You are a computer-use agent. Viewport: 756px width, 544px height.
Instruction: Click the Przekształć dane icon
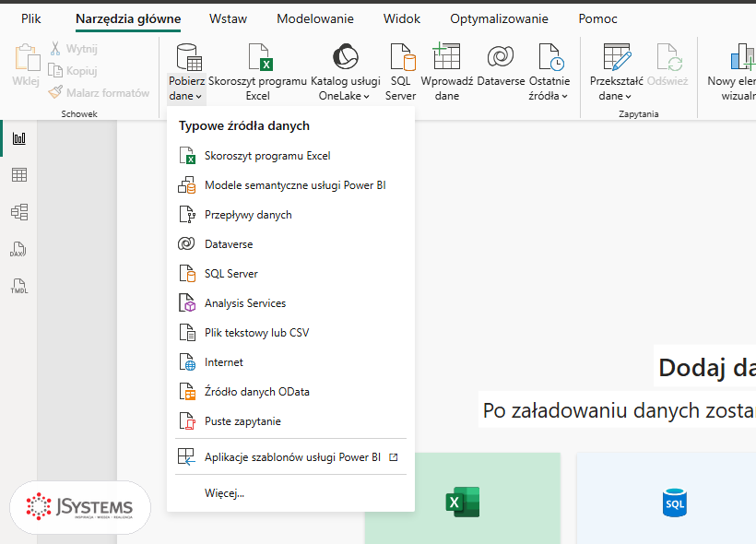(617, 57)
